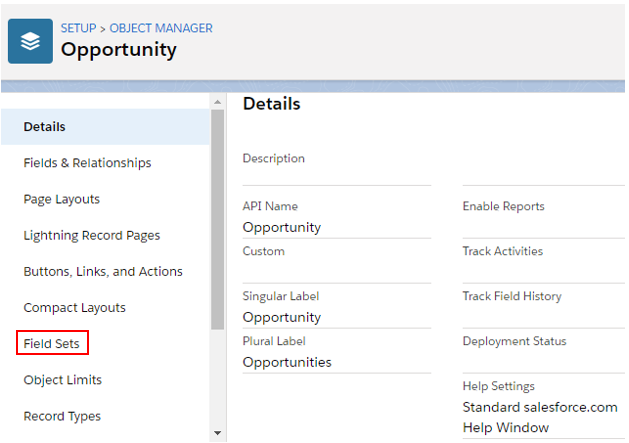Open Fields & Relationships section
629x443 pixels.
pos(87,163)
